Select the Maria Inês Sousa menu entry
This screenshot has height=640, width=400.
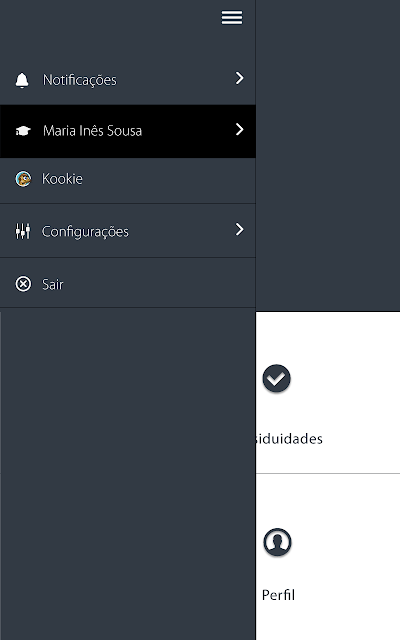(x=128, y=131)
